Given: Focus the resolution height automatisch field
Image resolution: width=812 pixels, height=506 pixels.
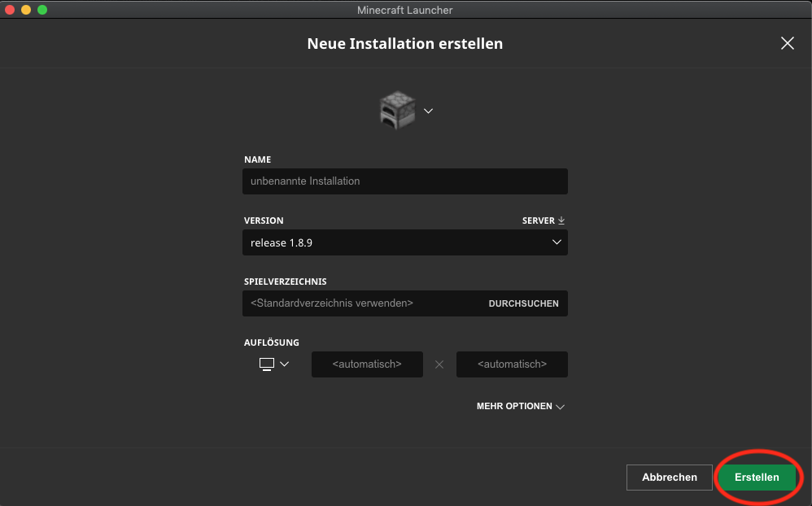Looking at the screenshot, I should (x=512, y=364).
